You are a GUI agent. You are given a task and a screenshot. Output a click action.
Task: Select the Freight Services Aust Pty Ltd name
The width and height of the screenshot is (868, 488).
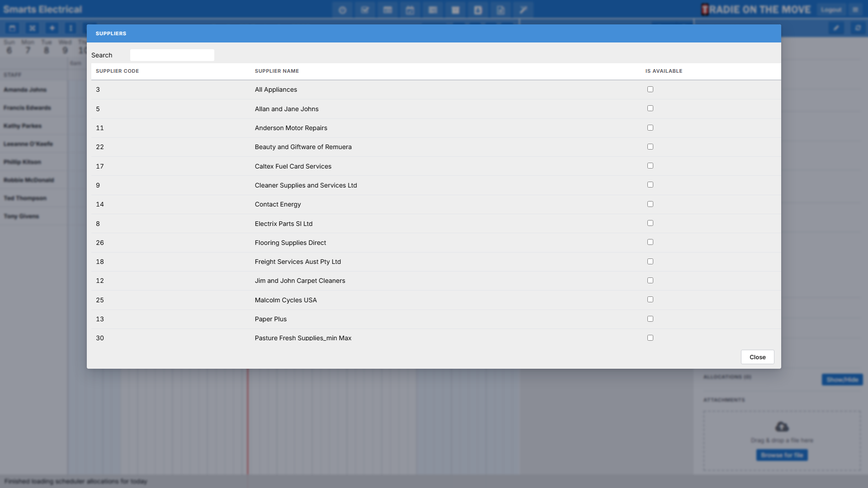pyautogui.click(x=298, y=262)
